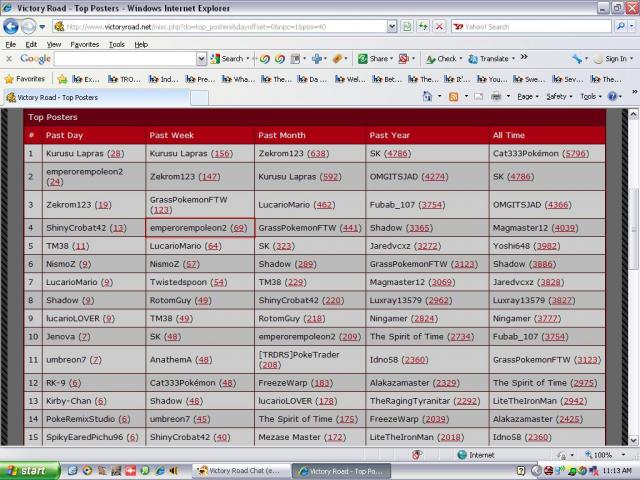
Task: Click the vertical scrollbar down arrow
Action: pyautogui.click(x=632, y=439)
